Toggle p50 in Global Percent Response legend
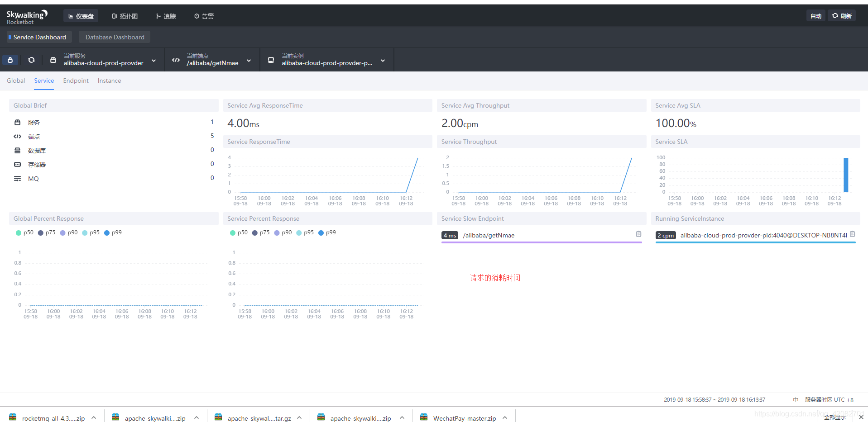 [x=24, y=232]
